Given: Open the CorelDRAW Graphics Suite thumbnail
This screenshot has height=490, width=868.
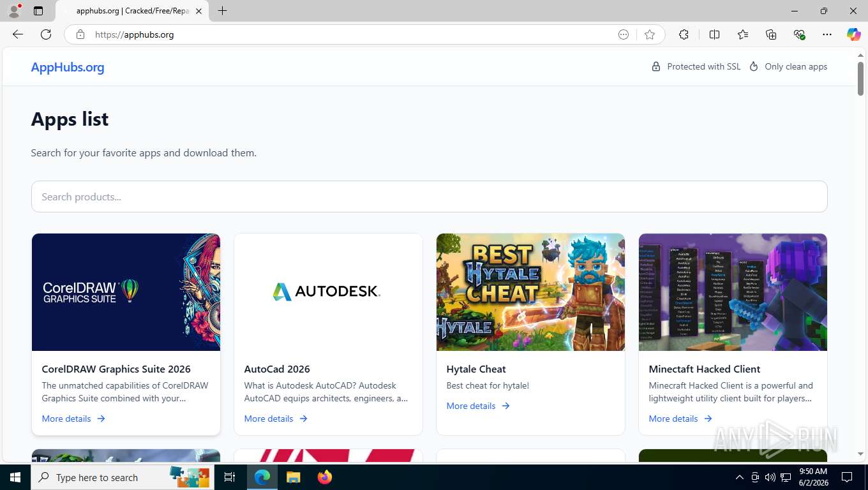Looking at the screenshot, I should (x=126, y=292).
